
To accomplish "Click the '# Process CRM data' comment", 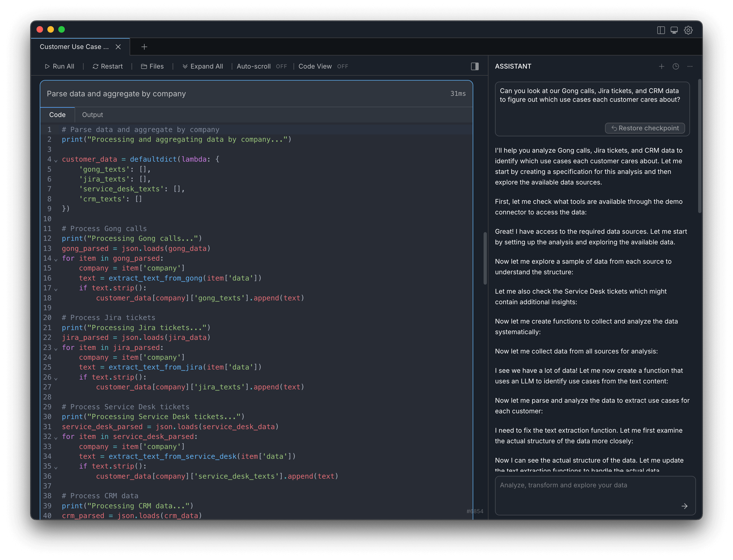I will [x=100, y=496].
